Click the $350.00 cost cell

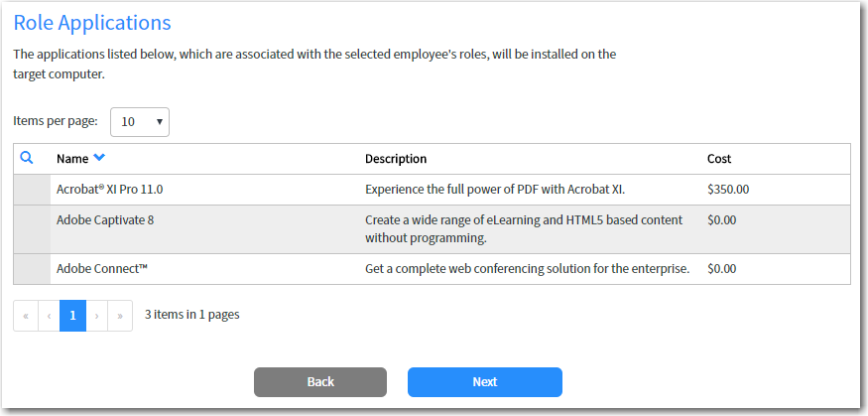[x=728, y=190]
